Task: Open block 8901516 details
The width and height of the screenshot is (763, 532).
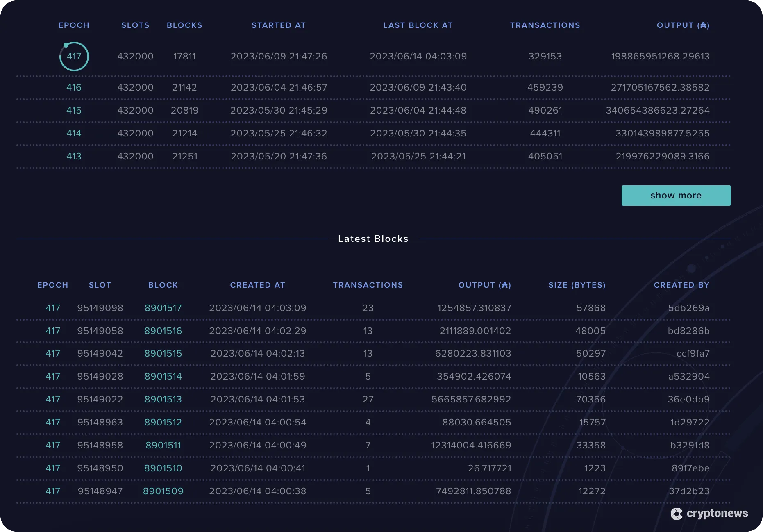Action: 163,331
